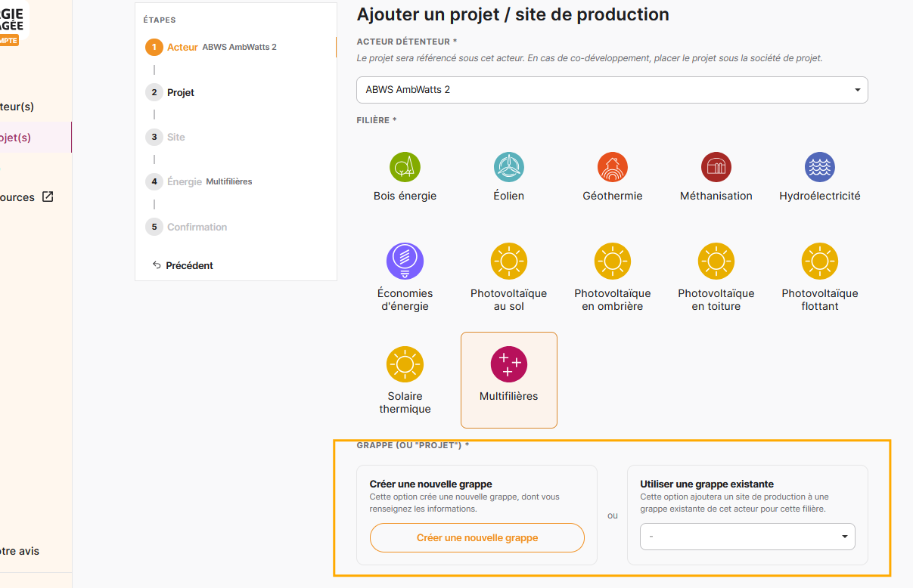Click the Ajouter un projet page title
This screenshot has width=913, height=588.
(x=513, y=14)
